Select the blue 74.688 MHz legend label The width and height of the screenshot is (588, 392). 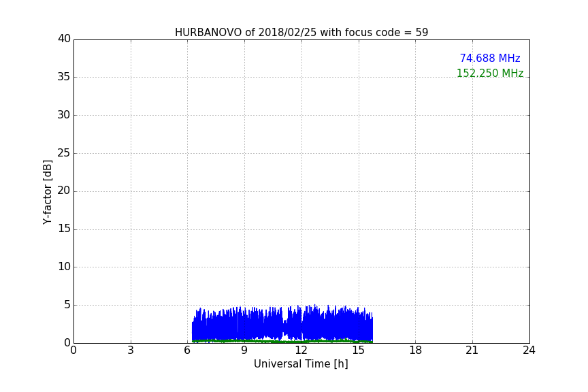pos(490,58)
